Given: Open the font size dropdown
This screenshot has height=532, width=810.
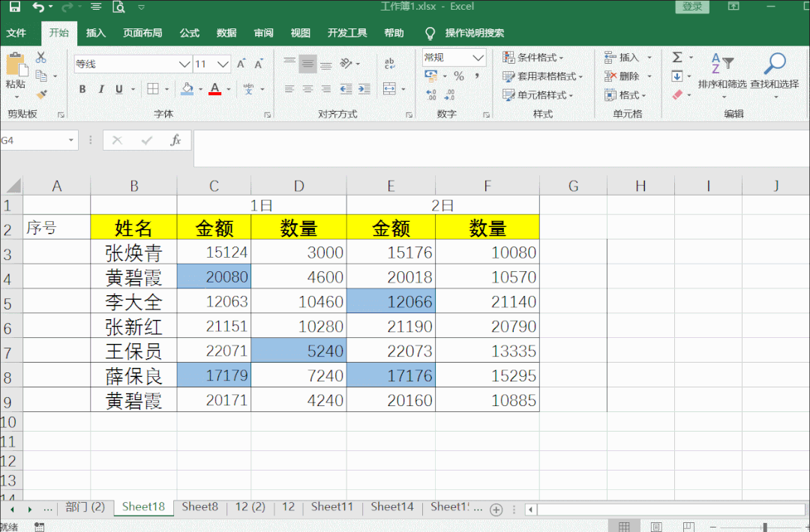Looking at the screenshot, I should 223,64.
